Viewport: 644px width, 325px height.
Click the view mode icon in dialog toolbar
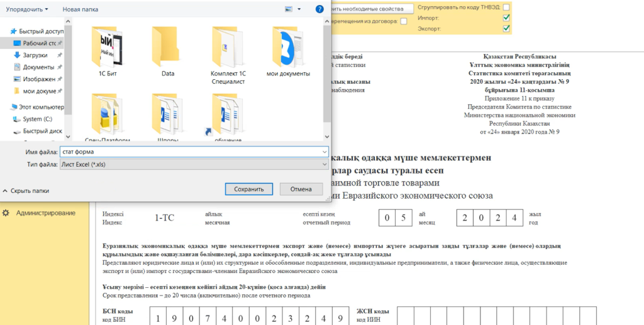pos(289,9)
